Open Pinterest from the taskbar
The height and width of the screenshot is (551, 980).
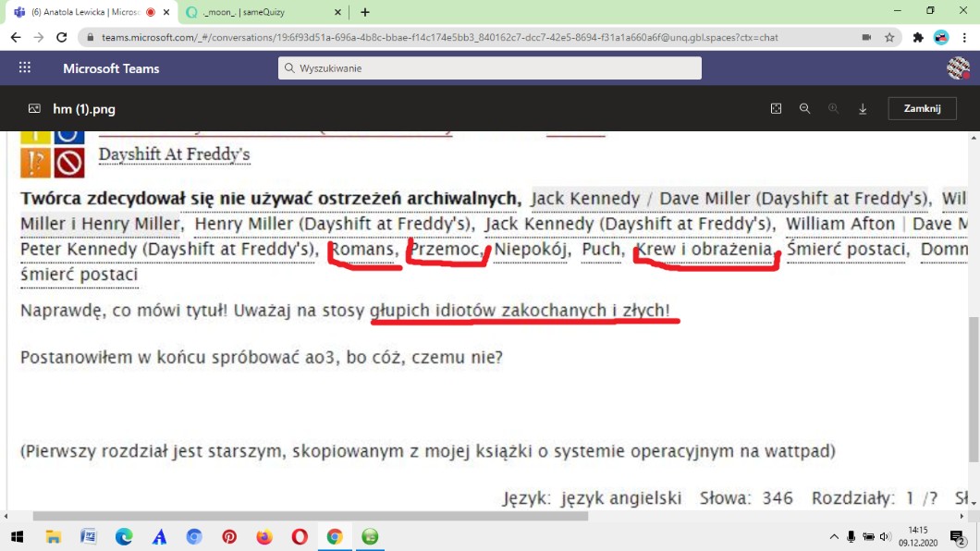tap(229, 536)
